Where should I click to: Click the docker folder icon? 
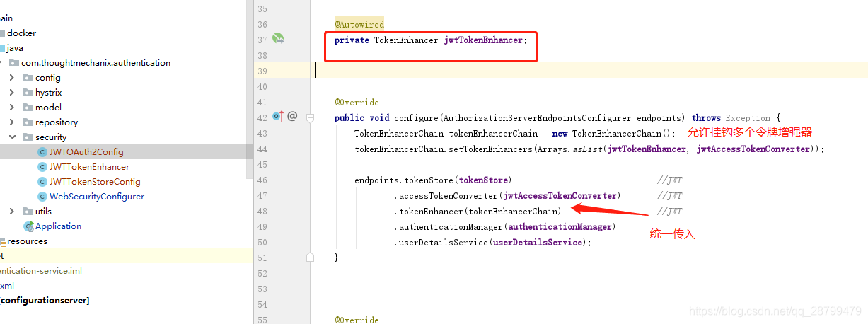coord(2,33)
